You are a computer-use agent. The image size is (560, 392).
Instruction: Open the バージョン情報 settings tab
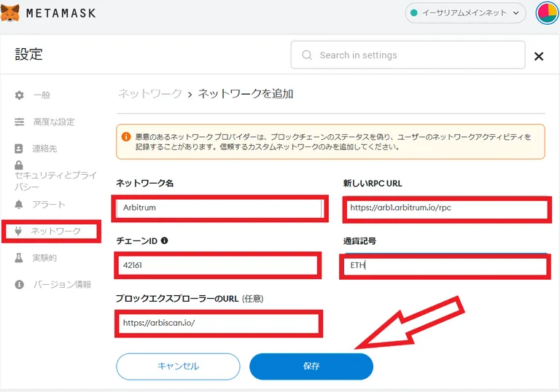pos(52,285)
